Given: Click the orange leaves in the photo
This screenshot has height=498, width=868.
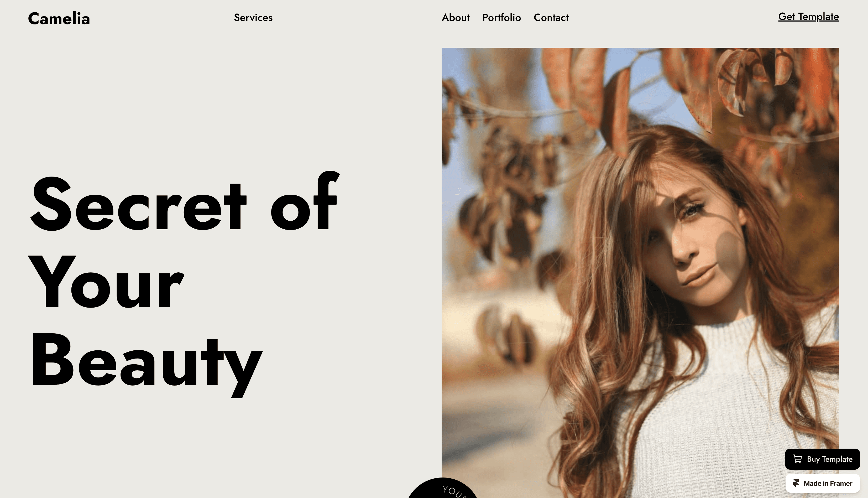Looking at the screenshot, I should (588, 86).
